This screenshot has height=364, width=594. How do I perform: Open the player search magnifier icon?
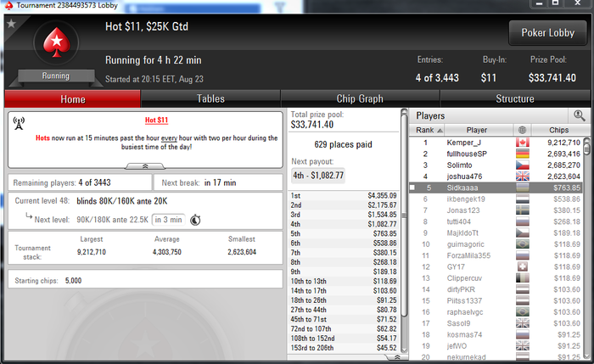tap(580, 115)
